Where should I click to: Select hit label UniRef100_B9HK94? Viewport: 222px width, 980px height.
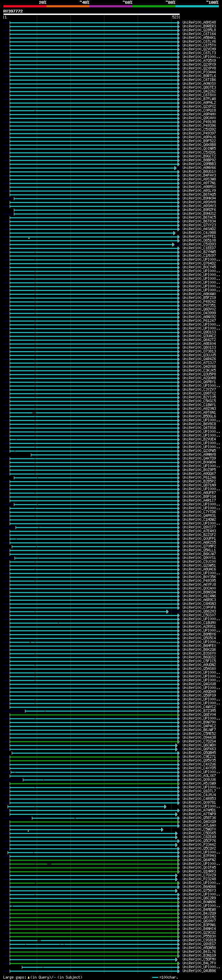click(x=199, y=198)
